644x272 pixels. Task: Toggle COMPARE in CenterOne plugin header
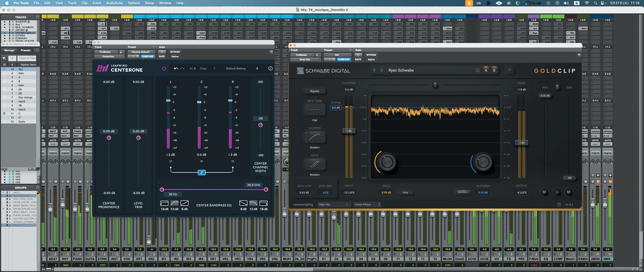(x=148, y=57)
